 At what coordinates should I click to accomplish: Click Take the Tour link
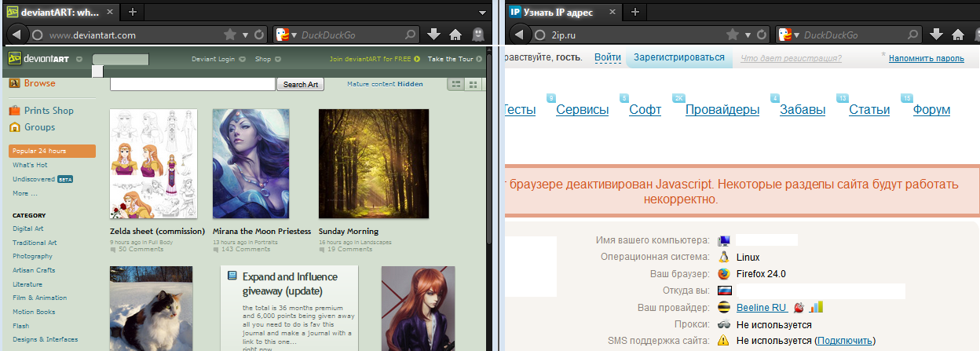(x=451, y=59)
